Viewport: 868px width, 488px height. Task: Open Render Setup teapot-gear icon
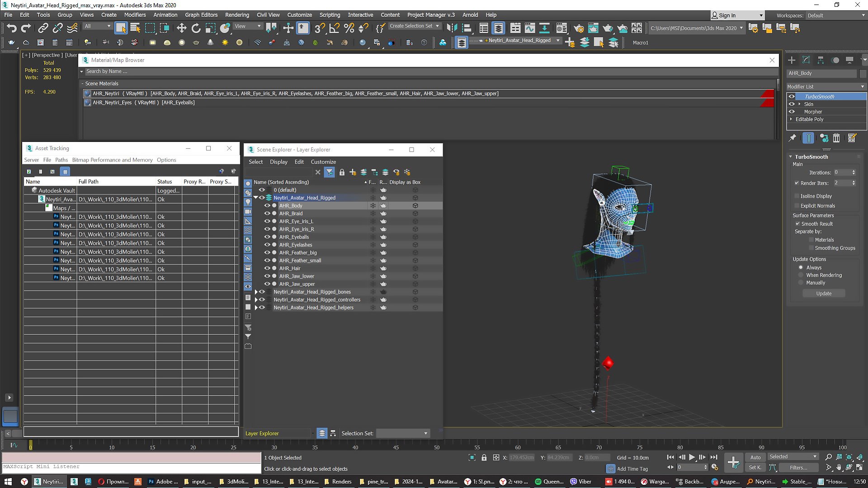click(x=579, y=28)
